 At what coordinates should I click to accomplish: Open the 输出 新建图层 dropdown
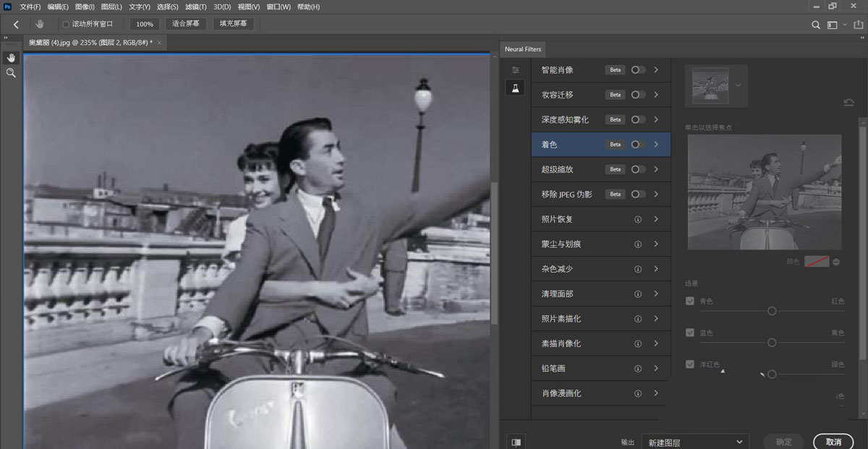pos(695,442)
